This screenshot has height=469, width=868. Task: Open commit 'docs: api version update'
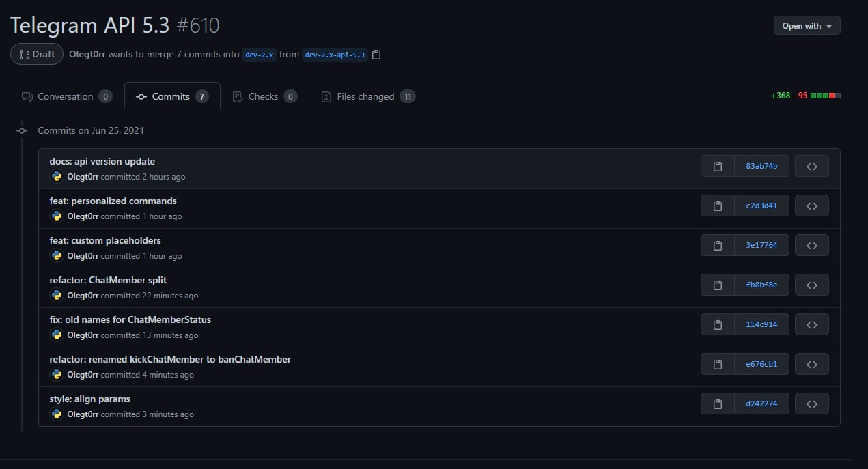[102, 162]
